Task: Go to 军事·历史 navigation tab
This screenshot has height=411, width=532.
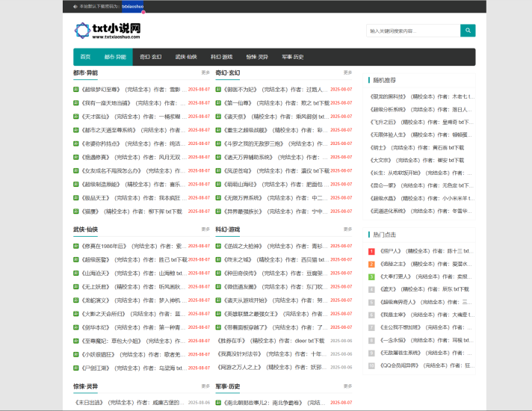Action: pyautogui.click(x=293, y=57)
